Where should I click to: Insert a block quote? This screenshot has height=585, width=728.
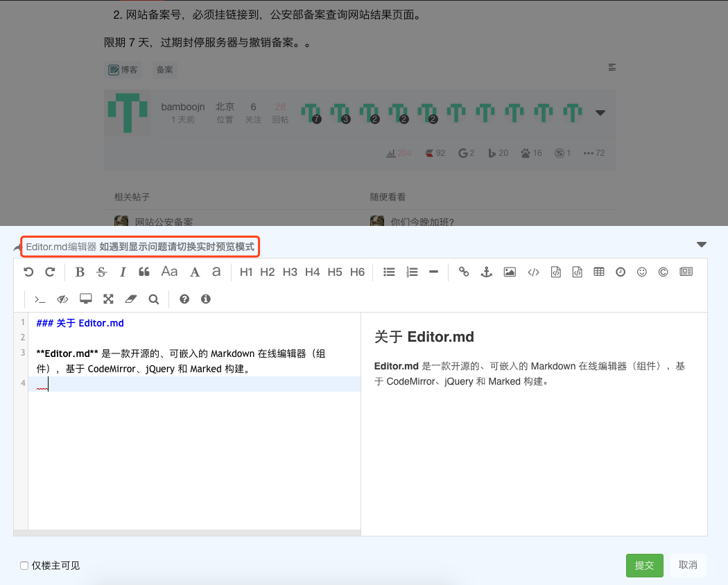click(144, 272)
